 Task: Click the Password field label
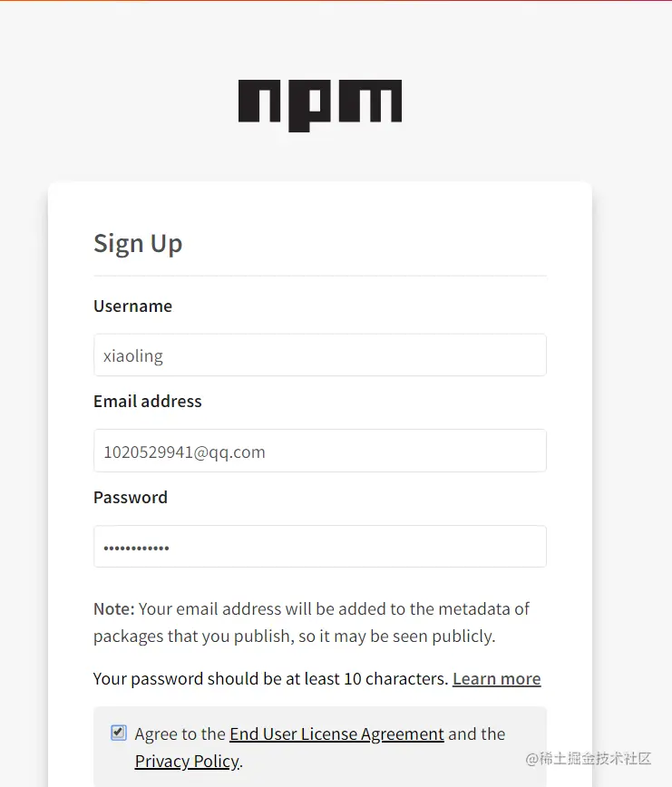(x=131, y=498)
